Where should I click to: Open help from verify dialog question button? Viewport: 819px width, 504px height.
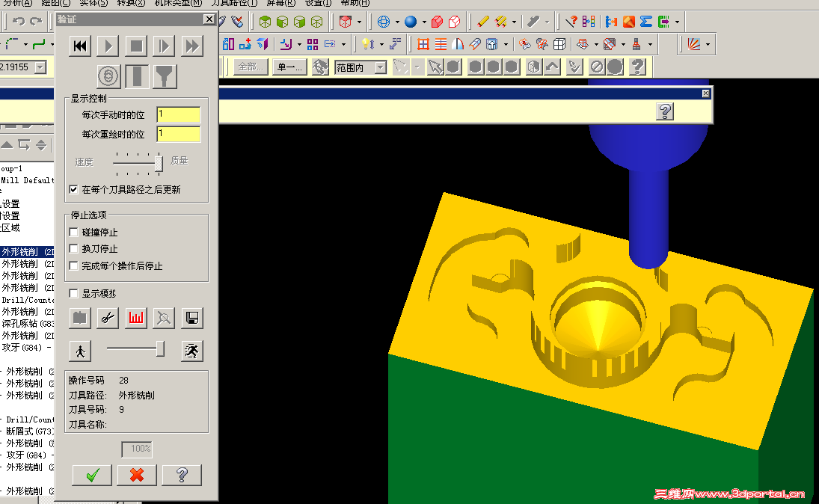point(182,476)
